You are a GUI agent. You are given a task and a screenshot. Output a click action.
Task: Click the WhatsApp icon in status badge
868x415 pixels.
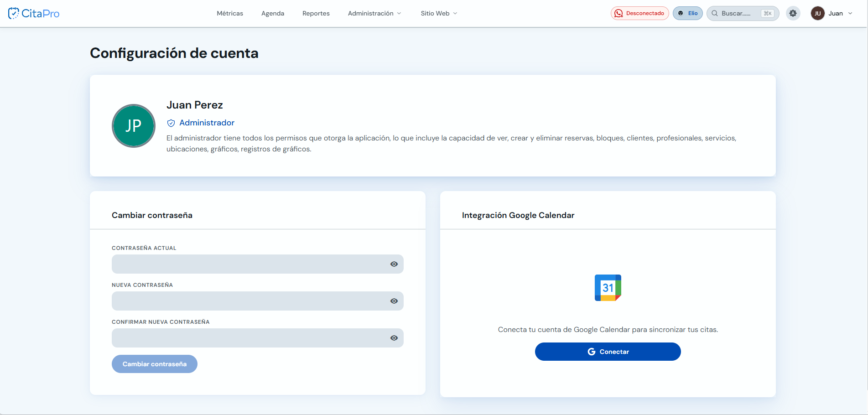619,13
